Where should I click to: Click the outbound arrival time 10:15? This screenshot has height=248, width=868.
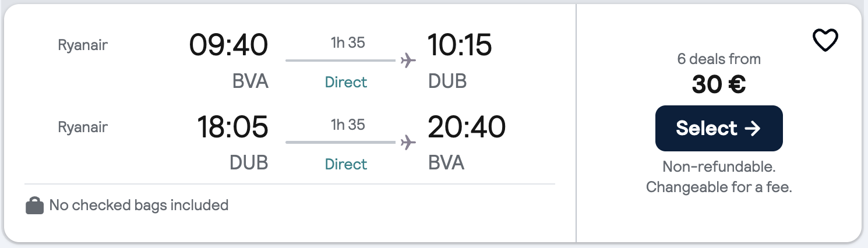tap(460, 45)
